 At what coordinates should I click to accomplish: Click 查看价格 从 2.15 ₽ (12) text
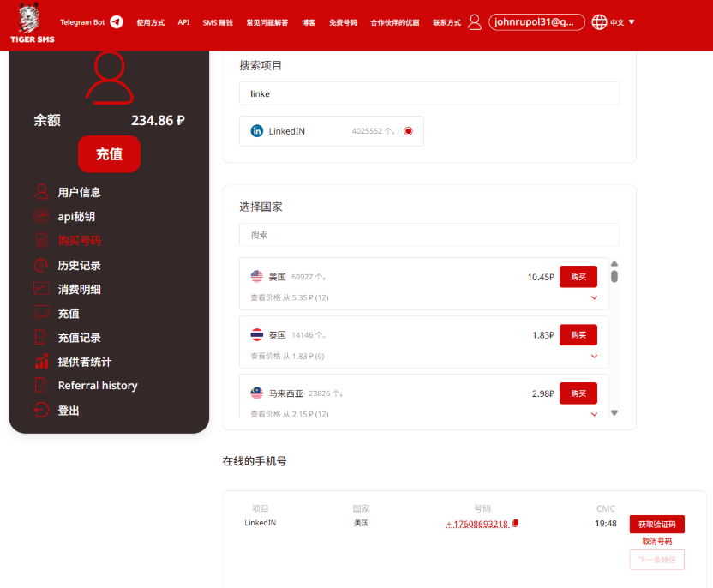(289, 414)
